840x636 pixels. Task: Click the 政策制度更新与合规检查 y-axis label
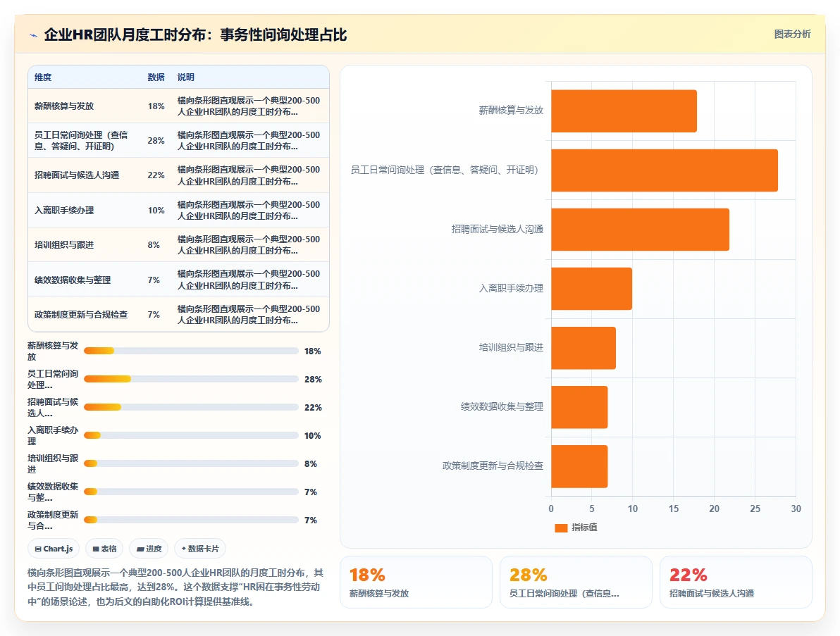[x=493, y=466]
